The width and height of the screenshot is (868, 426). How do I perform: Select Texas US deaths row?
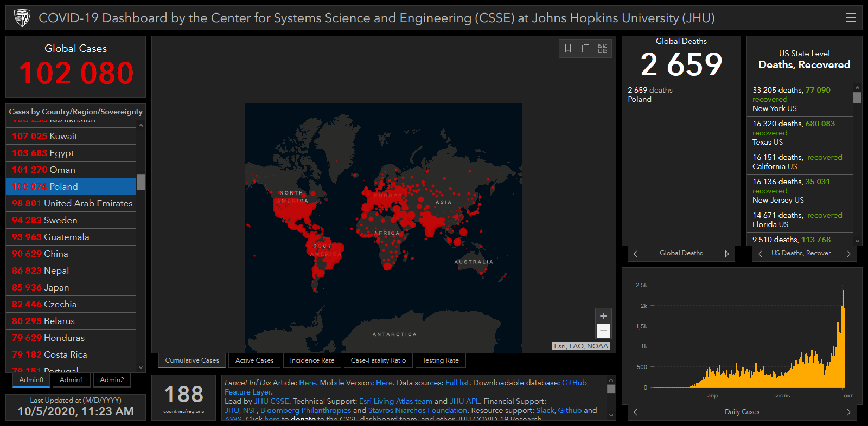point(800,133)
